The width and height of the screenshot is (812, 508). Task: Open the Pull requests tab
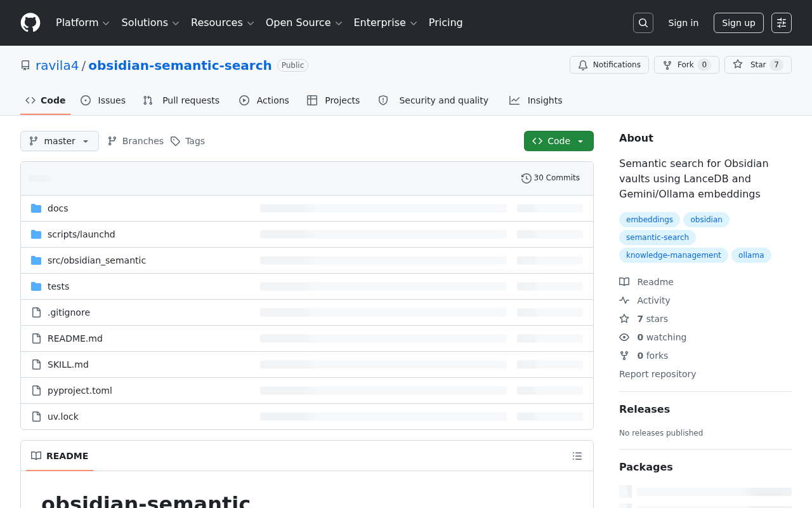(x=181, y=100)
